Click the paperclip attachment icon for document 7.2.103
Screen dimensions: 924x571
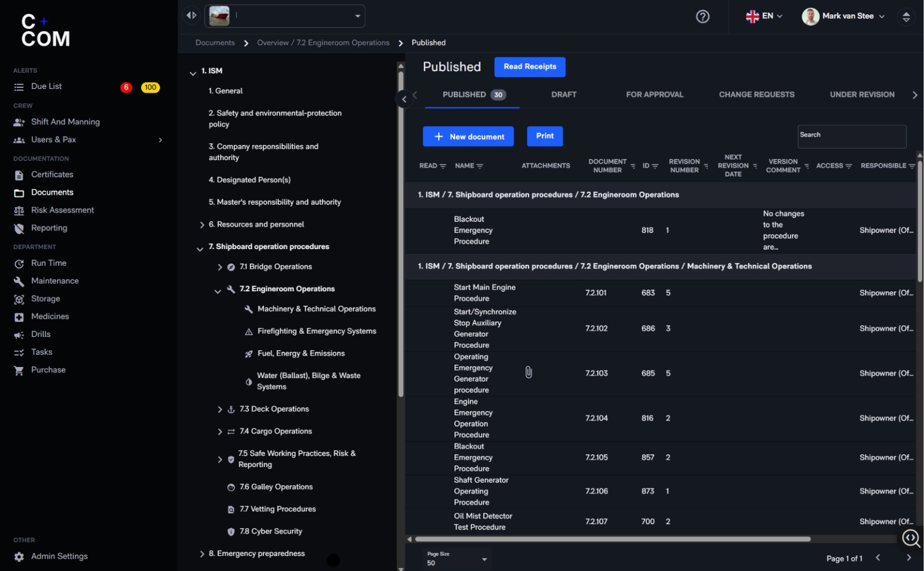pos(528,373)
